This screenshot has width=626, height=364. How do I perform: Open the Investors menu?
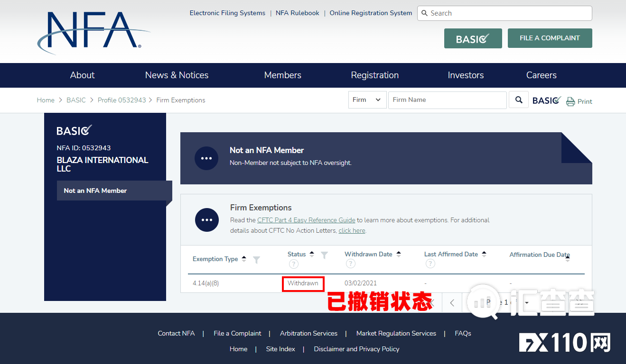point(466,75)
